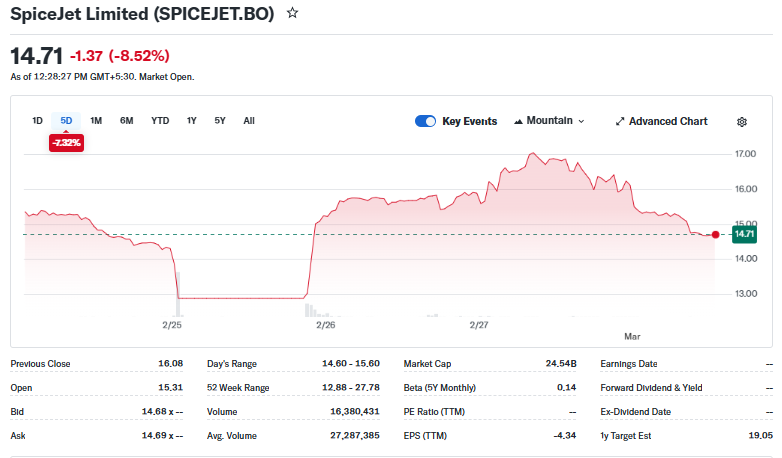The image size is (782, 458).
Task: Click the PE Ratio (TTM) label
Action: pyautogui.click(x=434, y=412)
